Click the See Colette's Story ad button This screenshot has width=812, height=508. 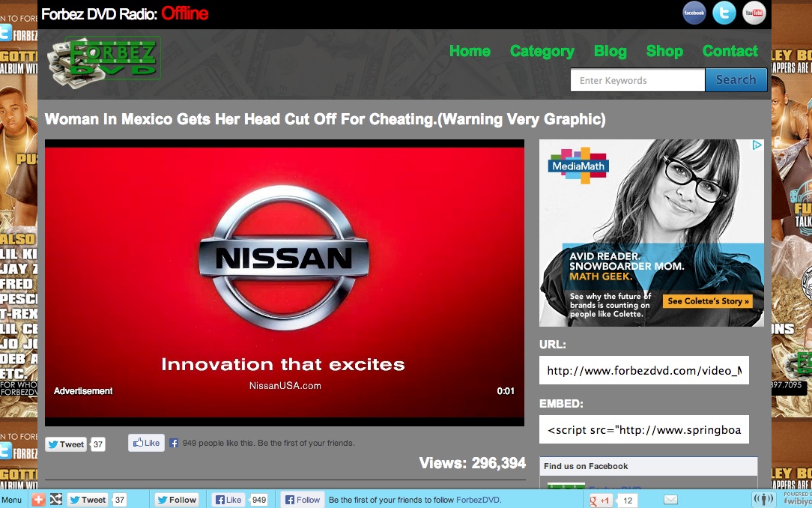click(709, 301)
